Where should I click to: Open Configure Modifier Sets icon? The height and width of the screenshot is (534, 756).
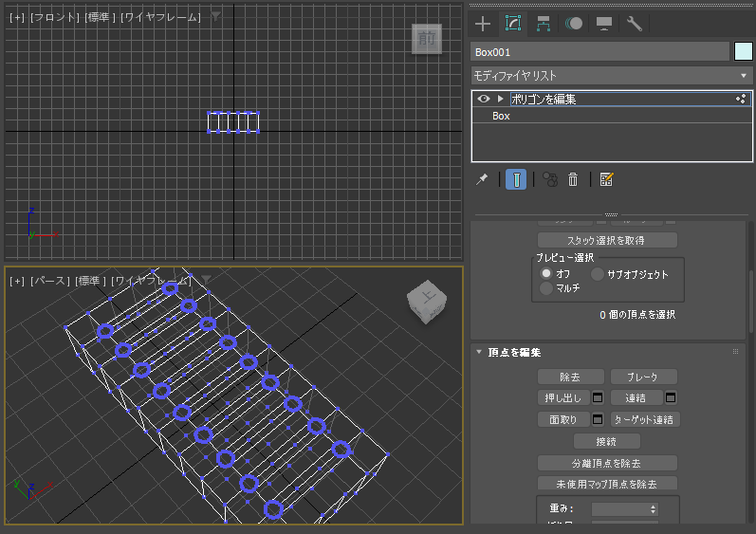[606, 179]
